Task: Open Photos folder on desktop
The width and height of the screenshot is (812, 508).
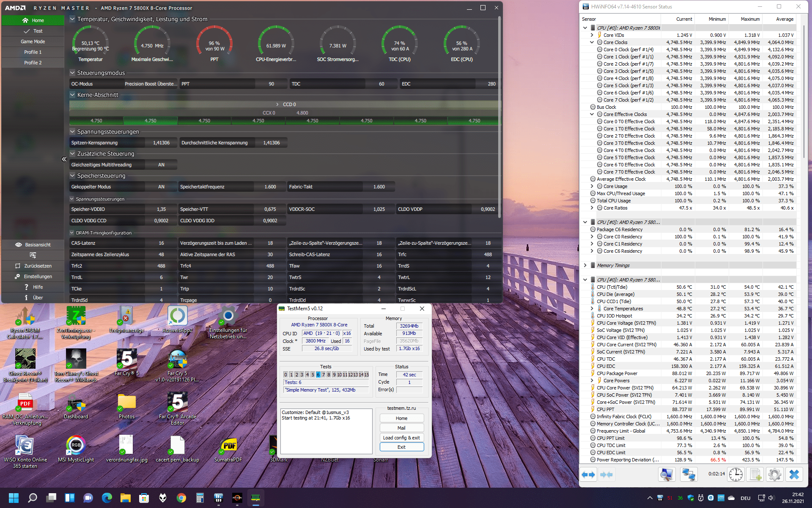Action: tap(126, 406)
